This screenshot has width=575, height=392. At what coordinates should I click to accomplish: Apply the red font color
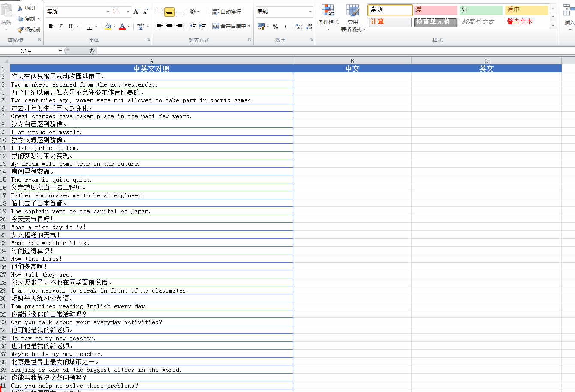click(x=122, y=27)
